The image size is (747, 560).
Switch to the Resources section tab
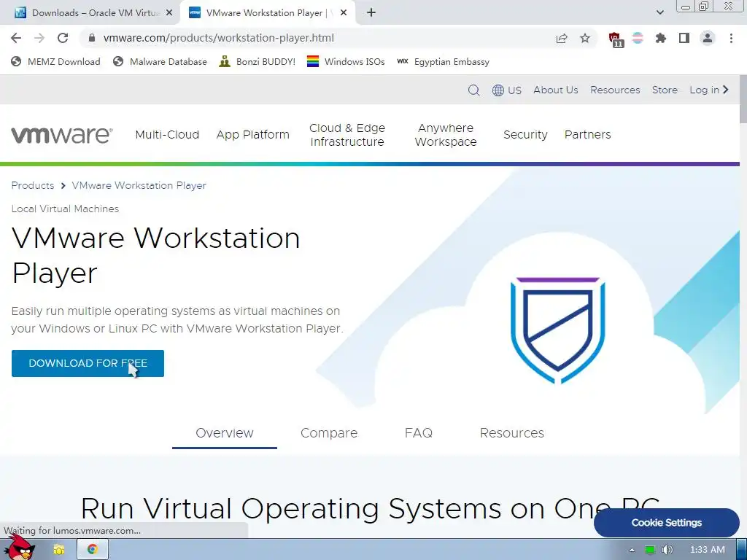click(x=511, y=433)
